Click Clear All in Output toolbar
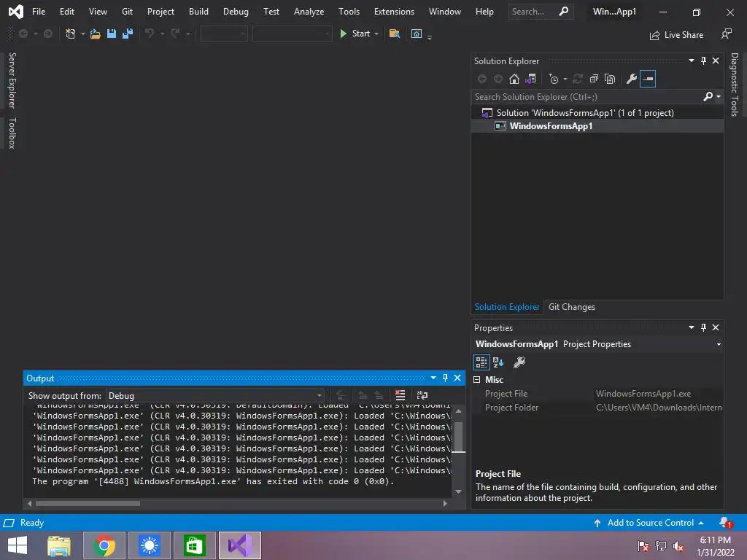The height and width of the screenshot is (560, 747). (400, 395)
